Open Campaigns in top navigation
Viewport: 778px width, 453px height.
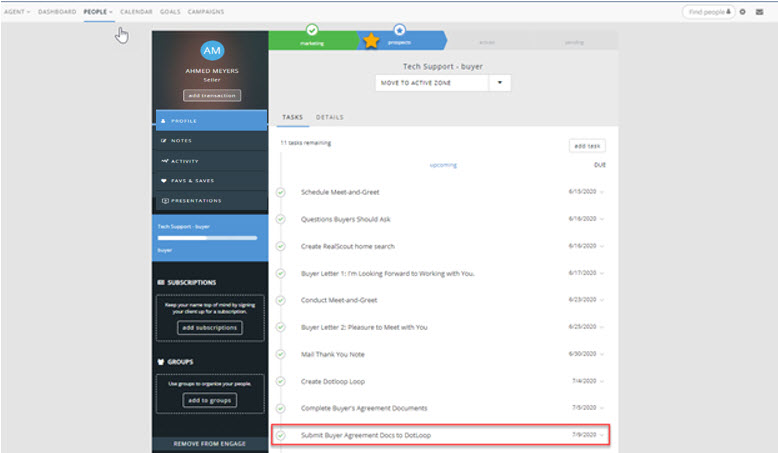tap(205, 11)
